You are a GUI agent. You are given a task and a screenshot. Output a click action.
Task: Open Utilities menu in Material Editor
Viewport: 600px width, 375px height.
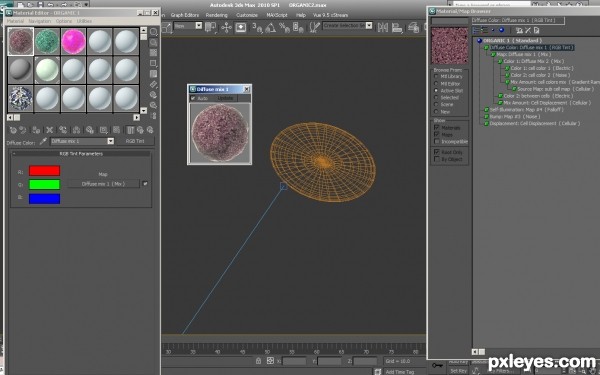pyautogui.click(x=84, y=21)
